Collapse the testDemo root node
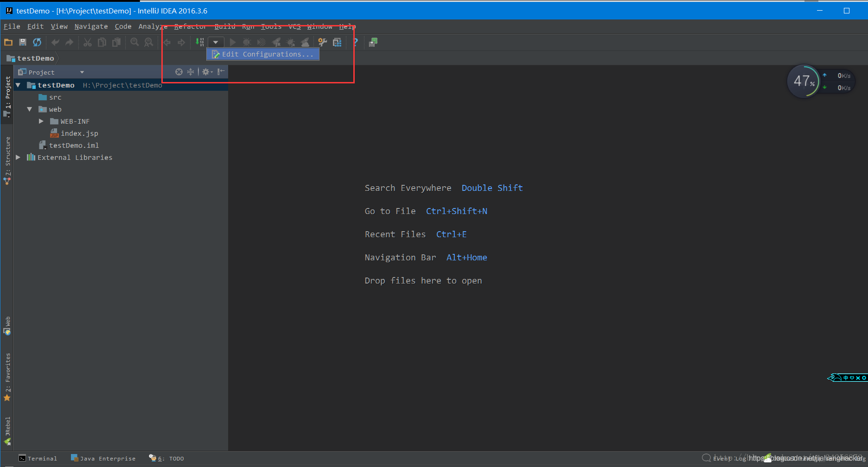The height and width of the screenshot is (467, 868). point(18,85)
